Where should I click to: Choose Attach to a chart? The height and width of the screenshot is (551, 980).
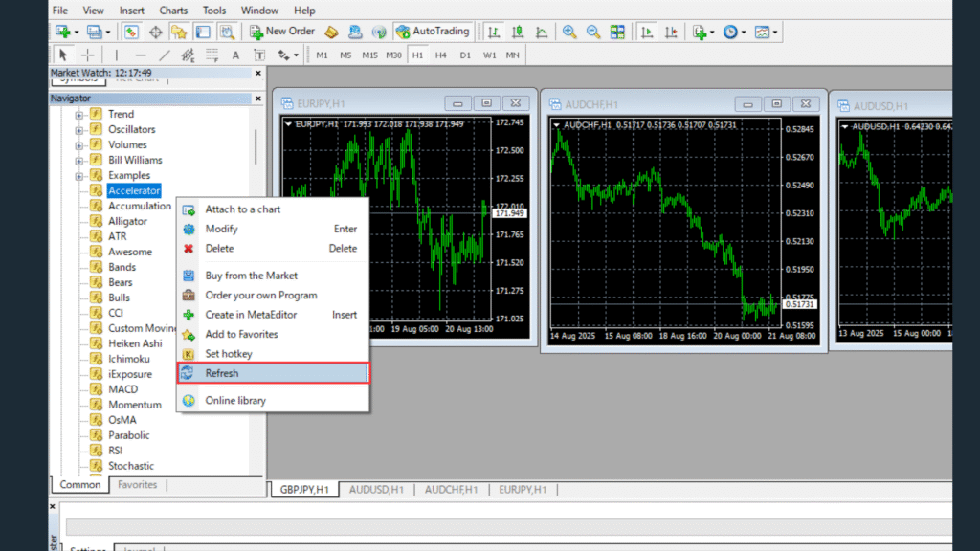[x=273, y=209]
